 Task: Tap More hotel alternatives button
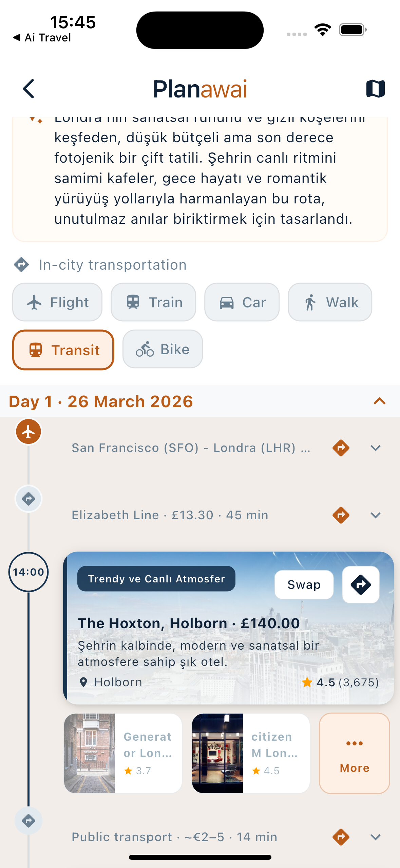(x=354, y=753)
